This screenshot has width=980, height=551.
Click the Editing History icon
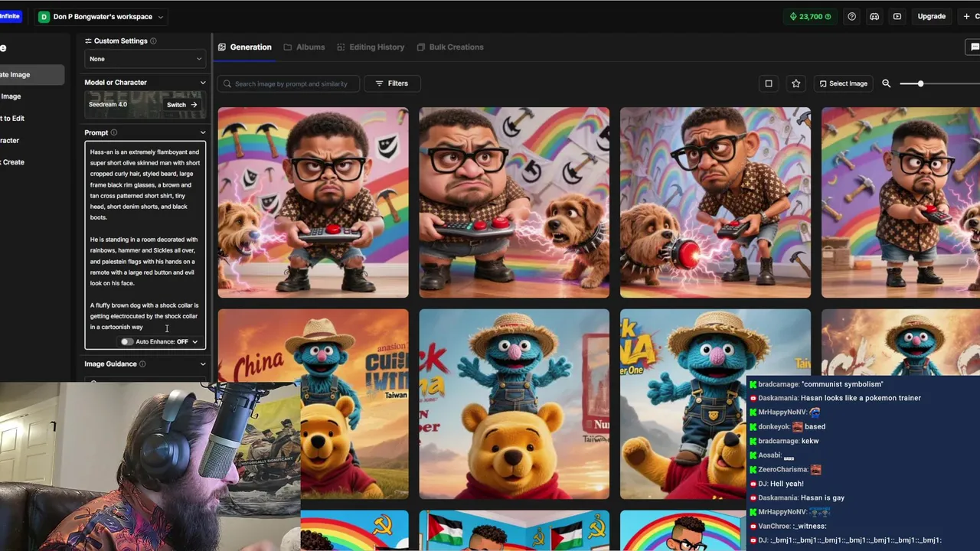(x=341, y=47)
